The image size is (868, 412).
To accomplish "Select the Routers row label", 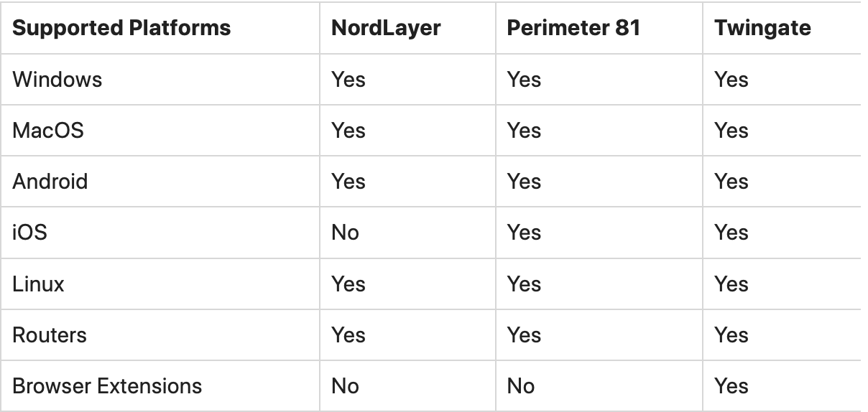I will coord(50,335).
